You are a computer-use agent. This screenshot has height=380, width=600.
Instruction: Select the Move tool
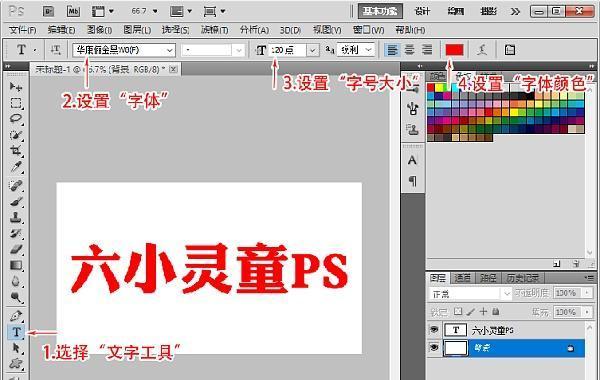pos(16,87)
